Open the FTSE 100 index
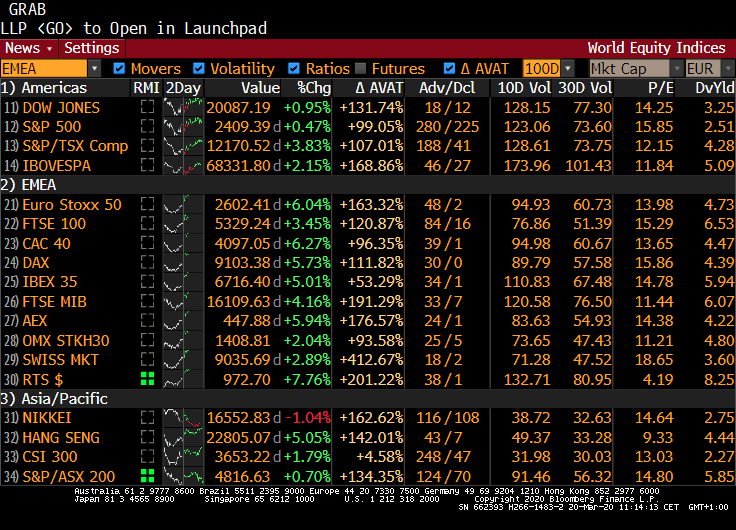The image size is (736, 530). [x=54, y=224]
